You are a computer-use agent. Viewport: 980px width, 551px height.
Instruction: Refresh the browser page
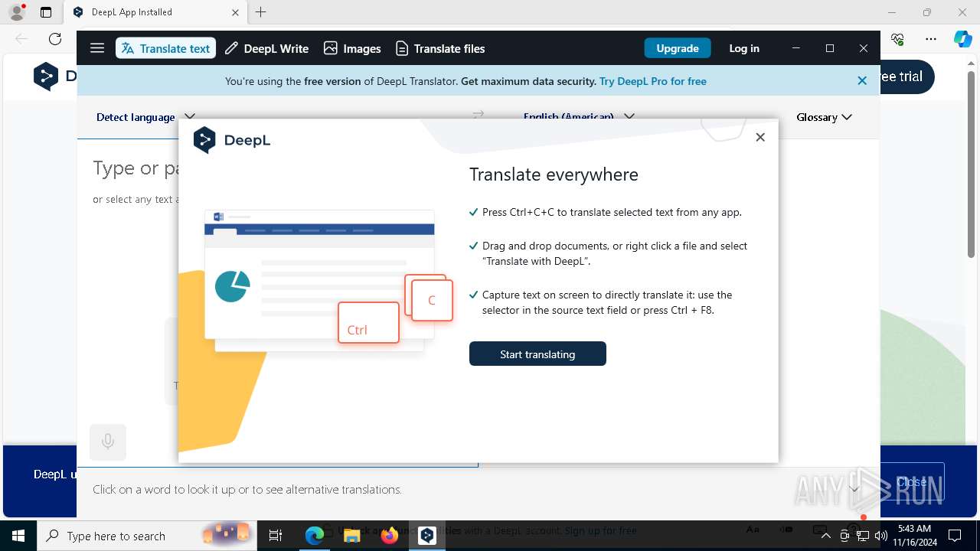pos(55,39)
